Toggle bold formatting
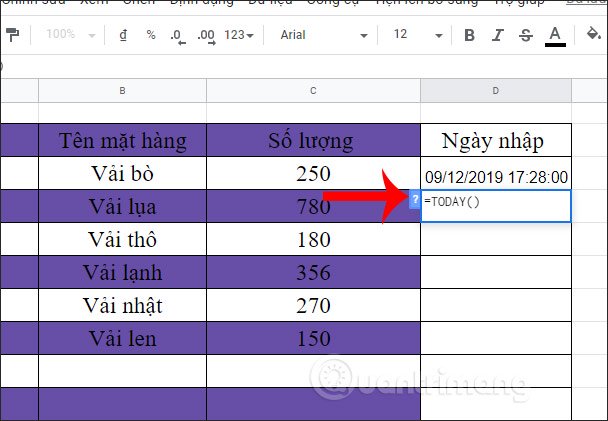This screenshot has height=421, width=608. (x=469, y=35)
